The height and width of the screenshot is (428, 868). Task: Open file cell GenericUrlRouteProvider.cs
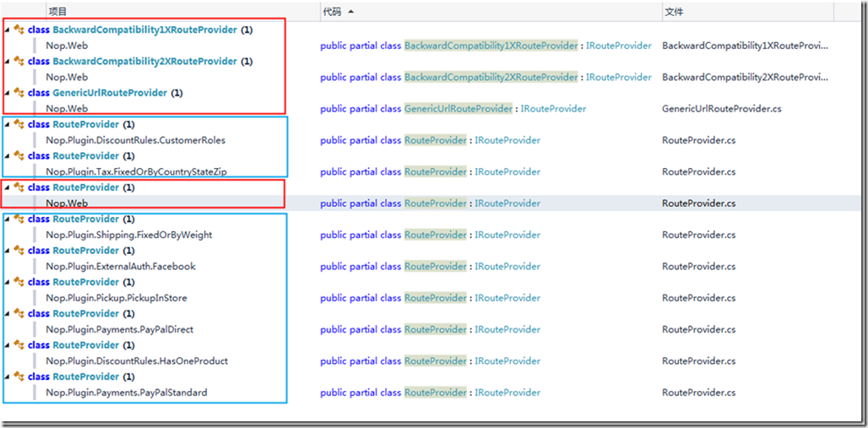(x=722, y=109)
